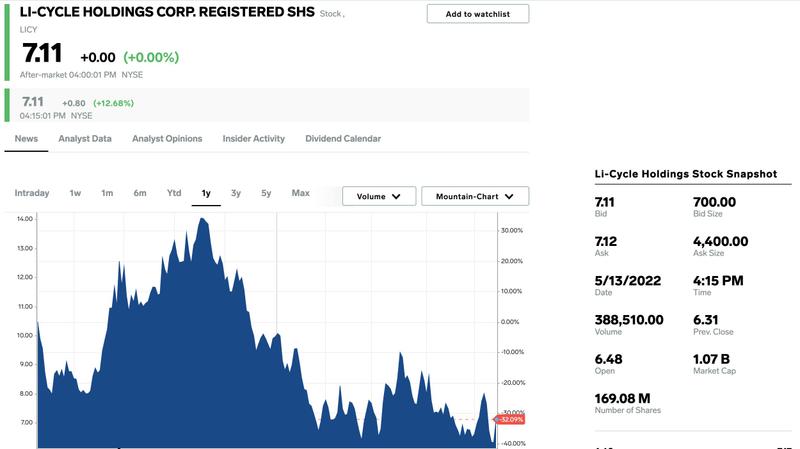The height and width of the screenshot is (449, 800).
Task: Click the 1.07 B Market Cap value
Action: tap(711, 359)
